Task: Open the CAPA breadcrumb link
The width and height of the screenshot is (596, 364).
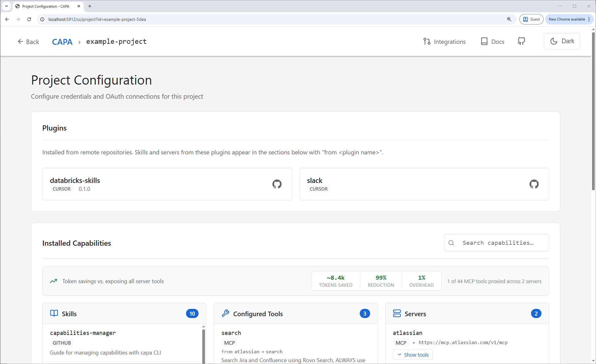Action: pos(62,42)
